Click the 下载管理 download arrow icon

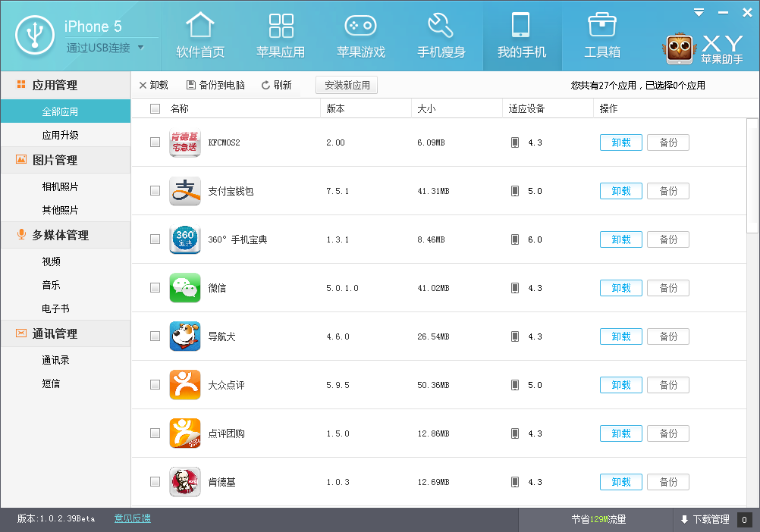(684, 519)
